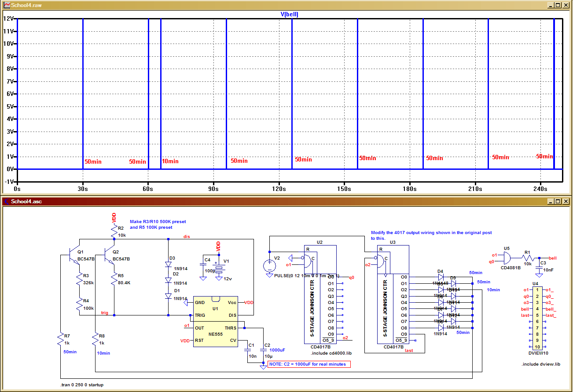
Task: Click the 'last' net label below U3
Action: pos(409,351)
